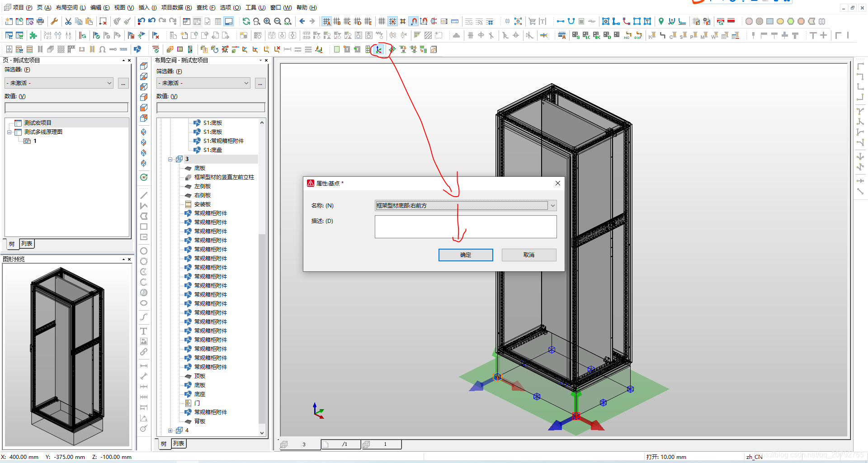Screen dimensions: 868x463
Task: Toggle the graphic preview window button
Action: coord(229,21)
